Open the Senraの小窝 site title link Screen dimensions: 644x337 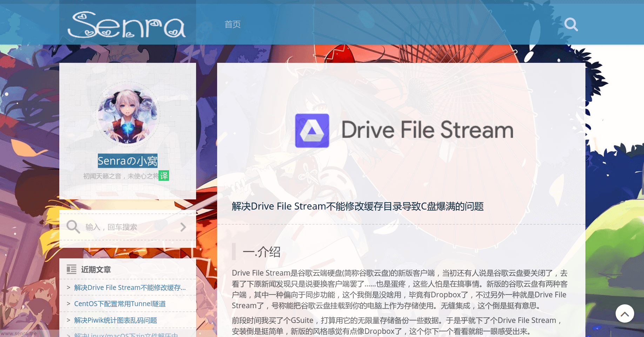pyautogui.click(x=128, y=161)
